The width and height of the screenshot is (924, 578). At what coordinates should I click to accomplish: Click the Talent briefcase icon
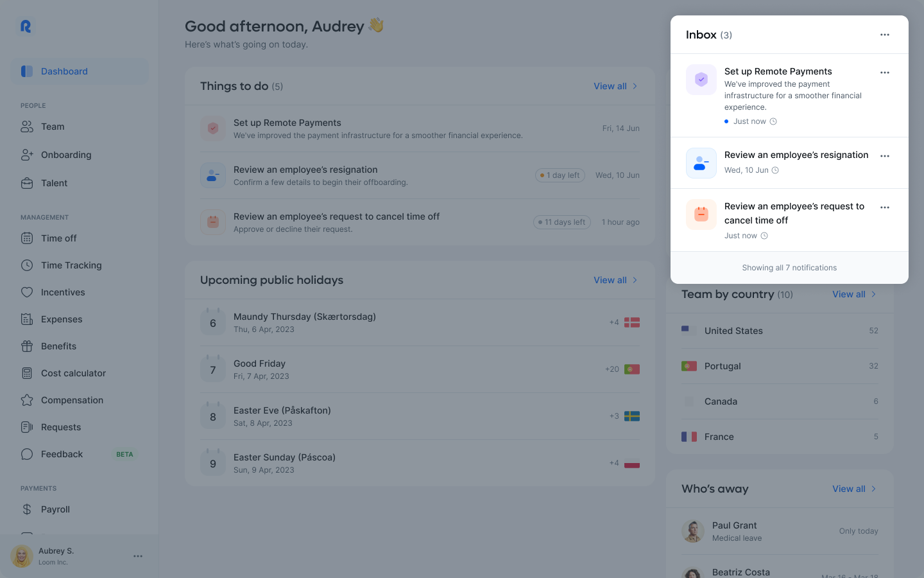[x=27, y=183]
